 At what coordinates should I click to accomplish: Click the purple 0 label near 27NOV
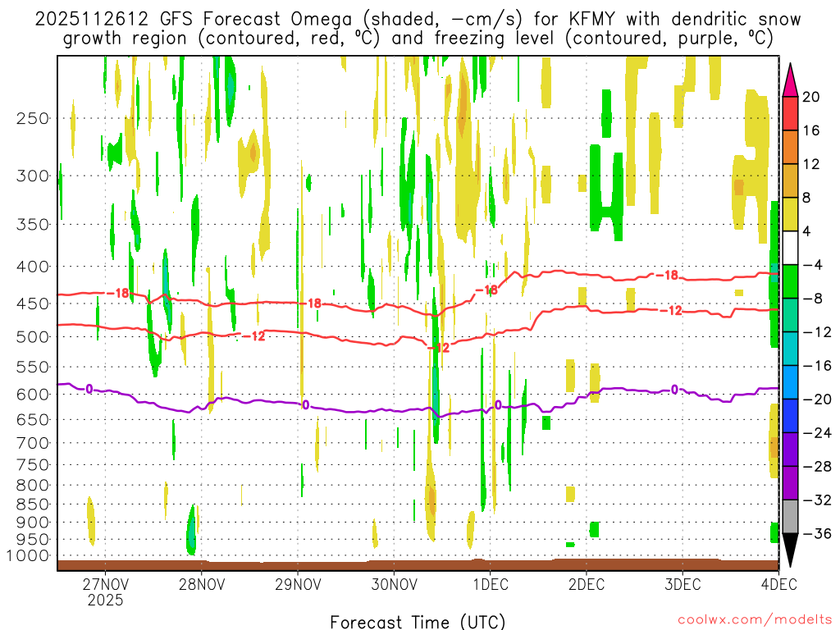click(x=89, y=389)
